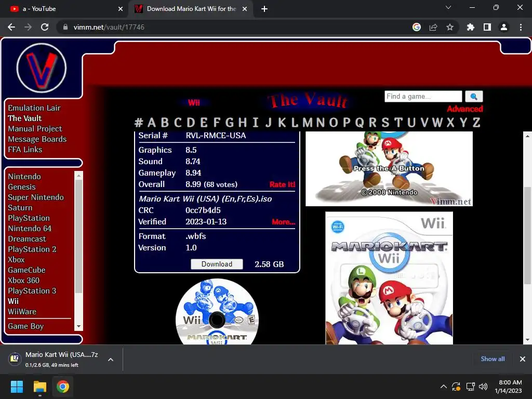This screenshot has width=532, height=399.
Task: Click the red Wii section link
Action: 194,103
